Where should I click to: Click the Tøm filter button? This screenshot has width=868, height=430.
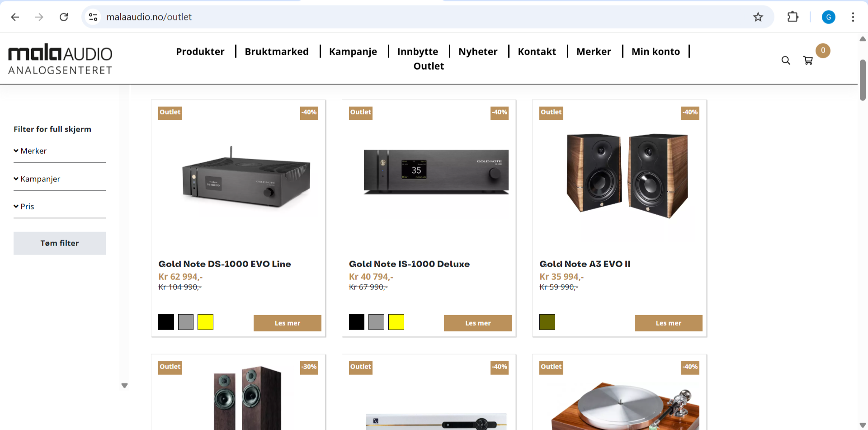[60, 243]
